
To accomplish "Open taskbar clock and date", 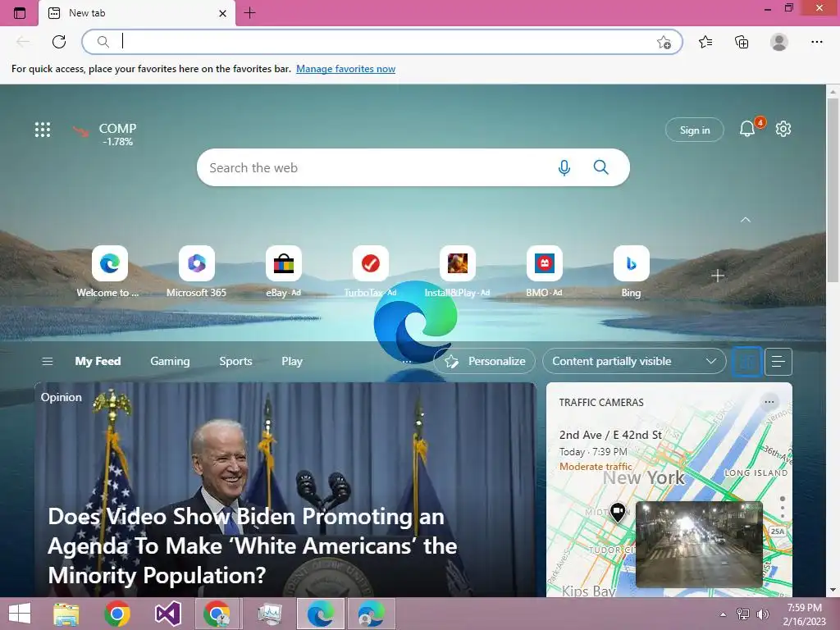I will pyautogui.click(x=804, y=614).
